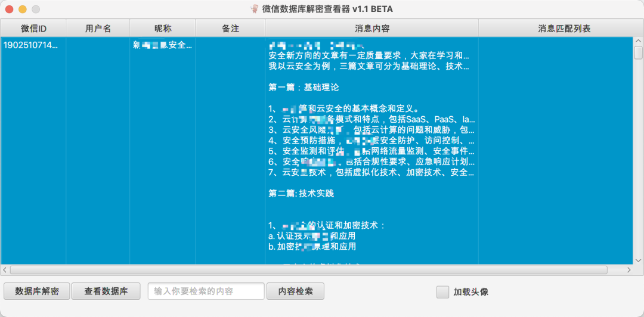Focus the 输入你要检索的内容 search field

(206, 291)
